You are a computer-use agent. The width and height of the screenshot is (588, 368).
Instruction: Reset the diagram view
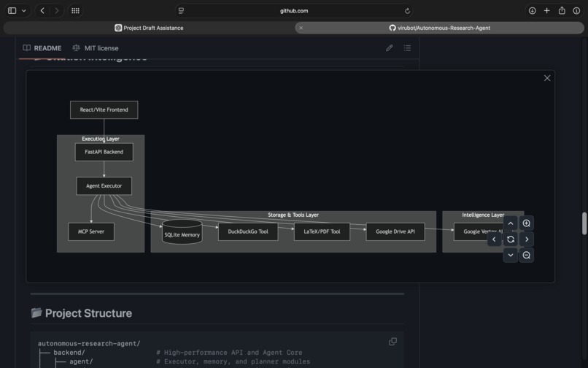tap(511, 239)
